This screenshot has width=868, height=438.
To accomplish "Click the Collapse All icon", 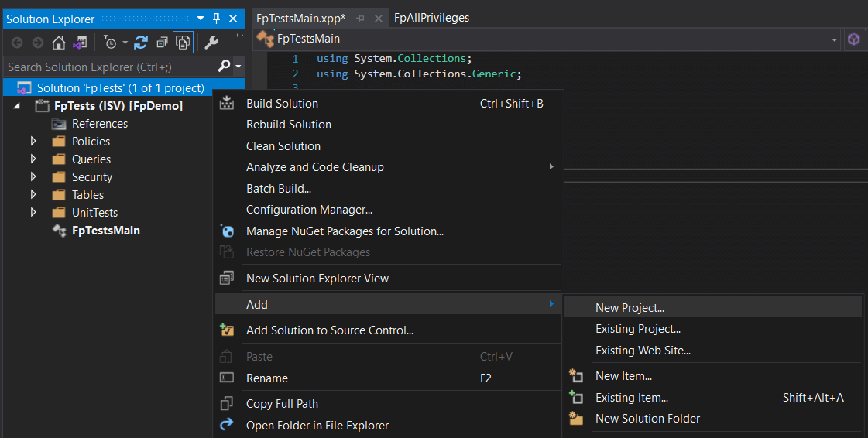I will coord(162,43).
